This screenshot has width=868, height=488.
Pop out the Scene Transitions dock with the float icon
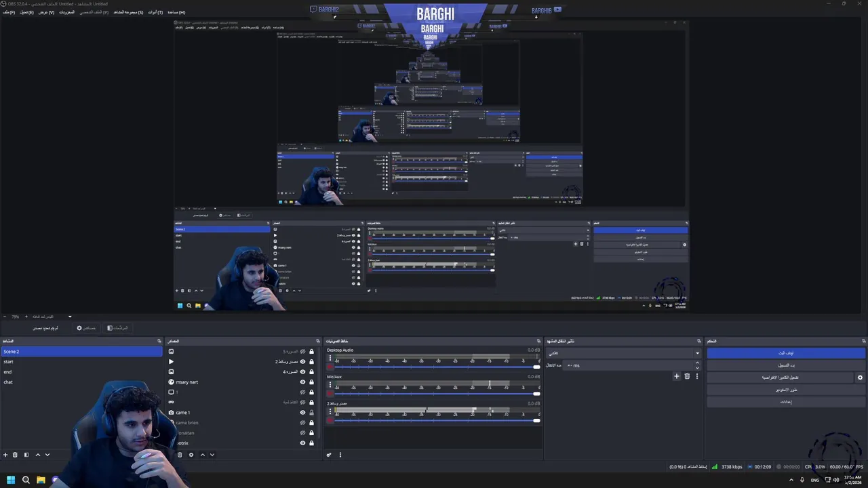pyautogui.click(x=698, y=341)
